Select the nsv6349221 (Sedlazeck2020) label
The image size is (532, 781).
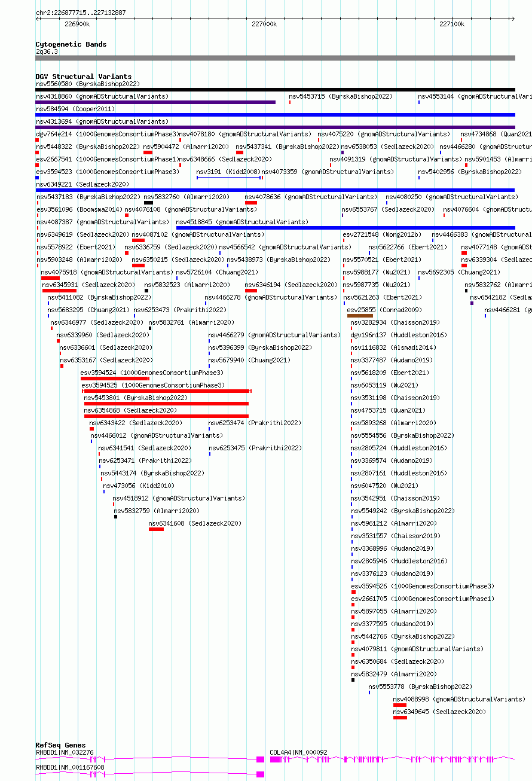(x=82, y=185)
